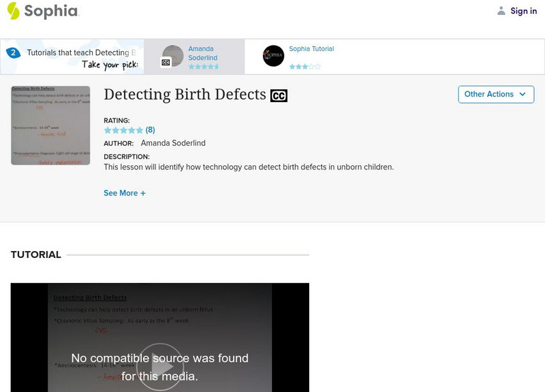Expand the Other Actions dropdown
This screenshot has height=392, width=545.
tap(496, 95)
